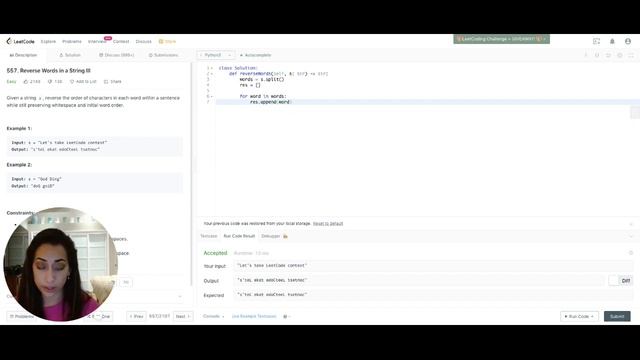Open the Problems menu item
Screen dimensions: 640x360
click(x=72, y=42)
